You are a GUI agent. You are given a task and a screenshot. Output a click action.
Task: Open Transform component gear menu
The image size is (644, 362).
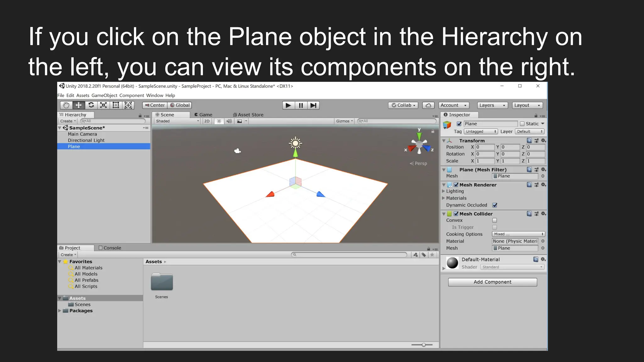543,140
